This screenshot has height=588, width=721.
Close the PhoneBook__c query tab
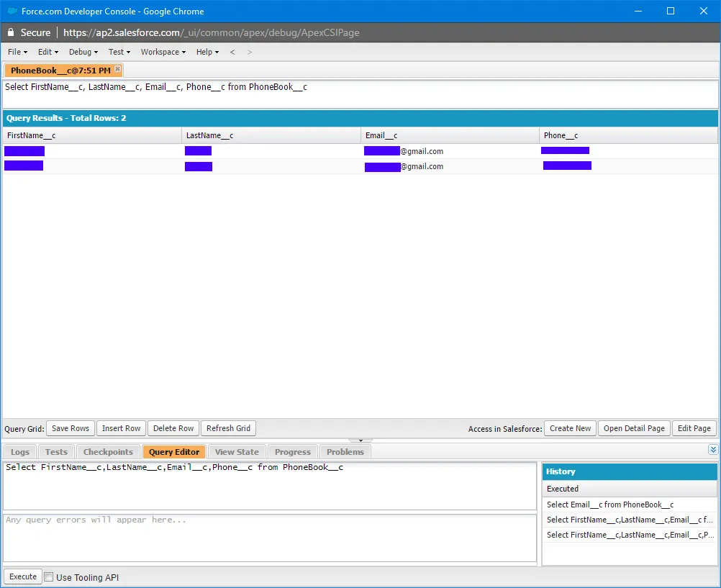coord(118,69)
